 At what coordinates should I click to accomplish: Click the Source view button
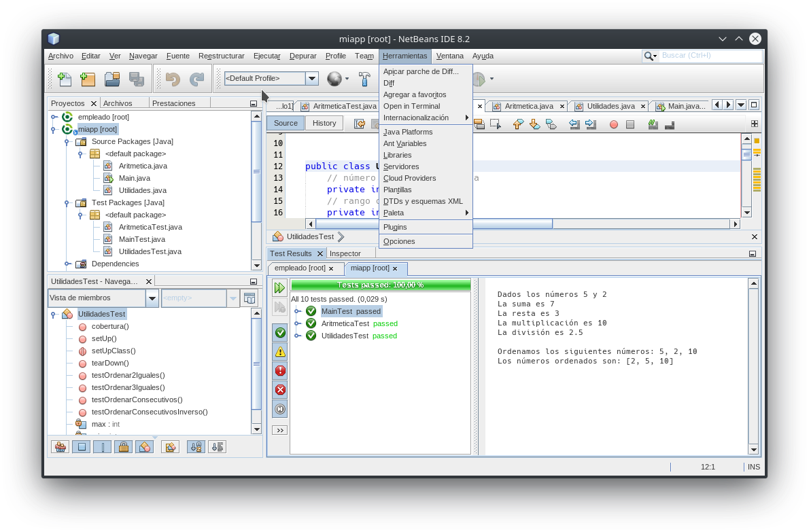click(286, 123)
